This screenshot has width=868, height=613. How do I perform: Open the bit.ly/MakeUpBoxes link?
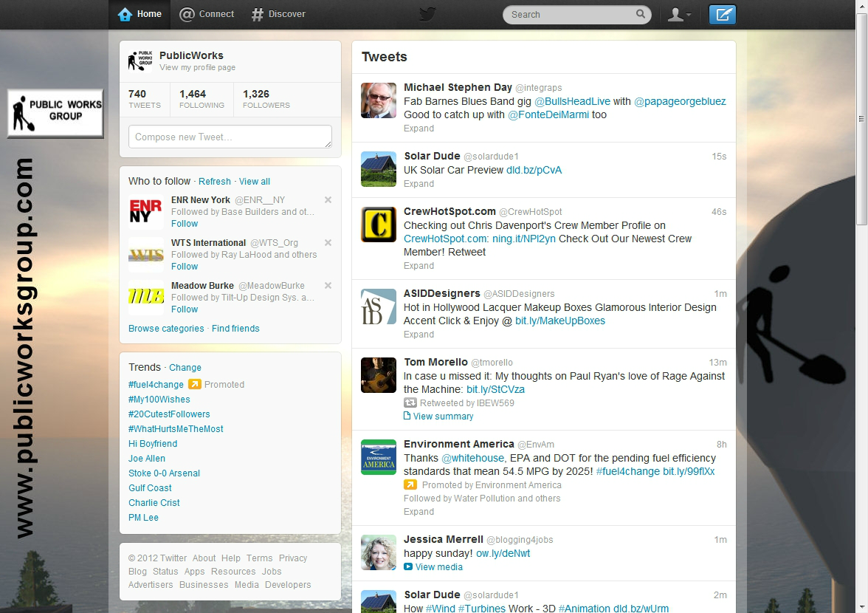tap(559, 321)
